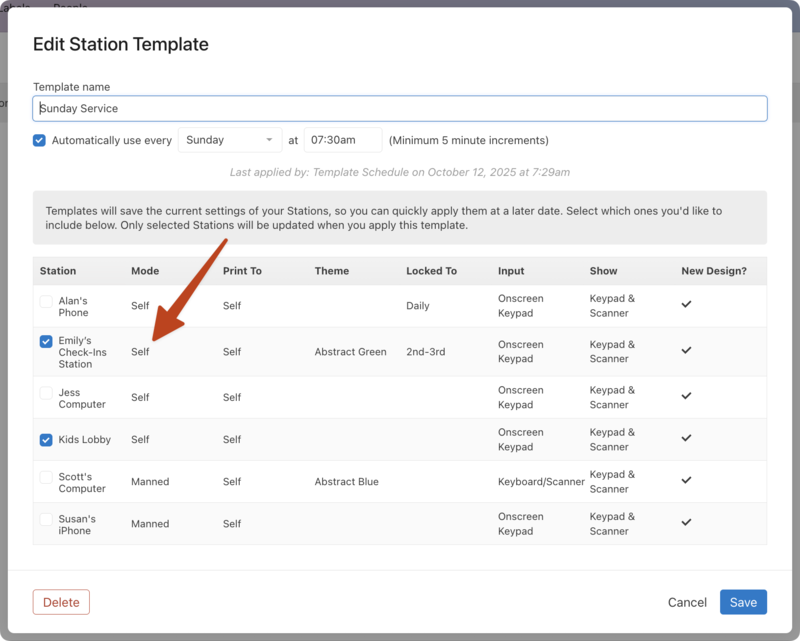Uncheck Emily's Check-Ins Station checkbox
The image size is (800, 641).
point(46,341)
